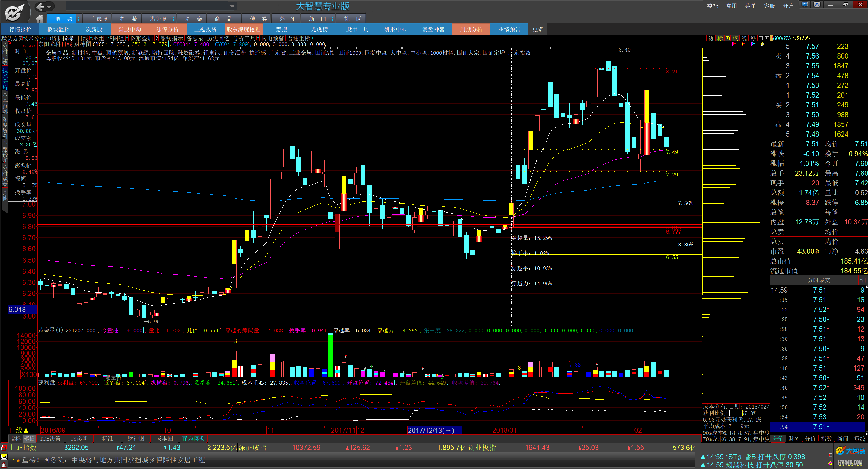Click the 历史回忆 toolbar button
The height and width of the screenshot is (469, 868).
(x=218, y=38)
